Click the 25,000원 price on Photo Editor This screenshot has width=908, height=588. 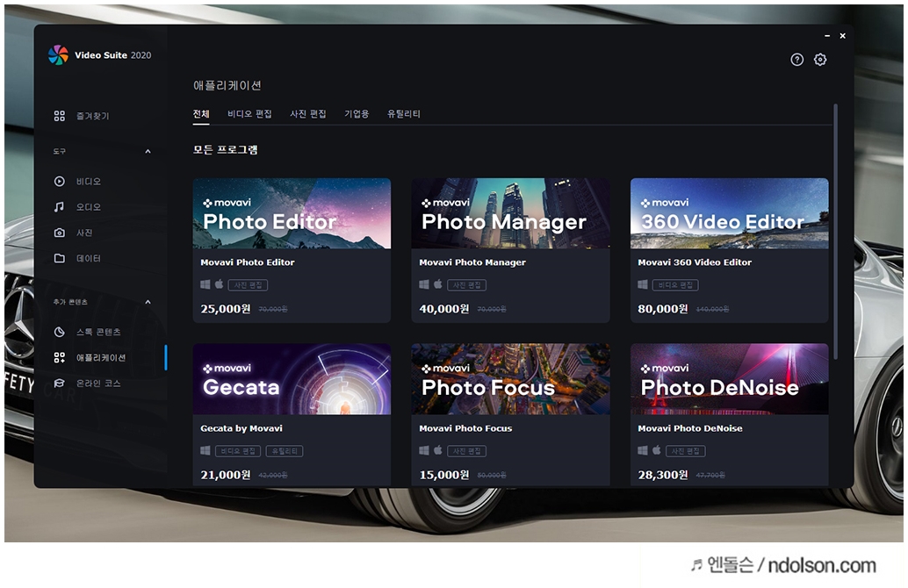point(226,309)
